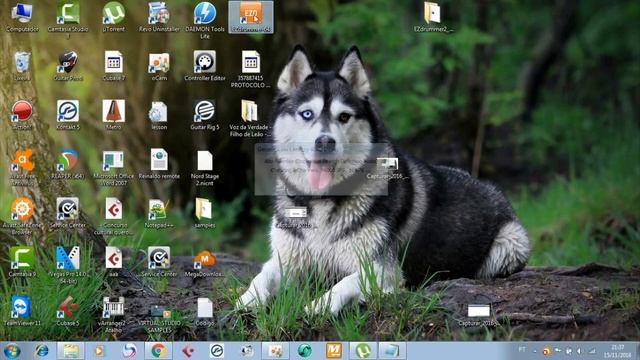Image resolution: width=640 pixels, height=360 pixels.
Task: Open the Camtasia Studio shortcut
Action: pyautogui.click(x=68, y=20)
